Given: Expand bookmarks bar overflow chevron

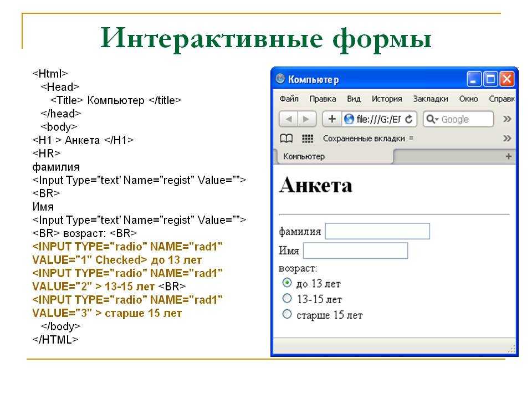Looking at the screenshot, I should pos(507,139).
